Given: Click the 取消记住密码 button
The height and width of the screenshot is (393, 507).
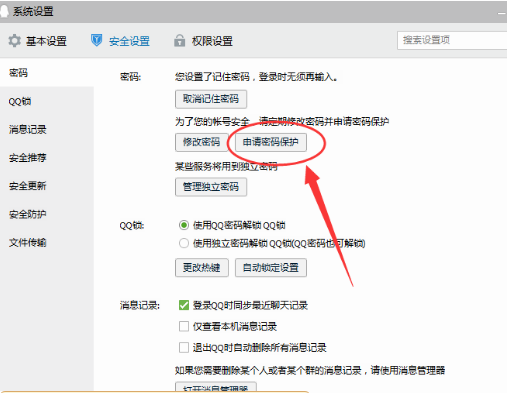Looking at the screenshot, I should coord(211,99).
